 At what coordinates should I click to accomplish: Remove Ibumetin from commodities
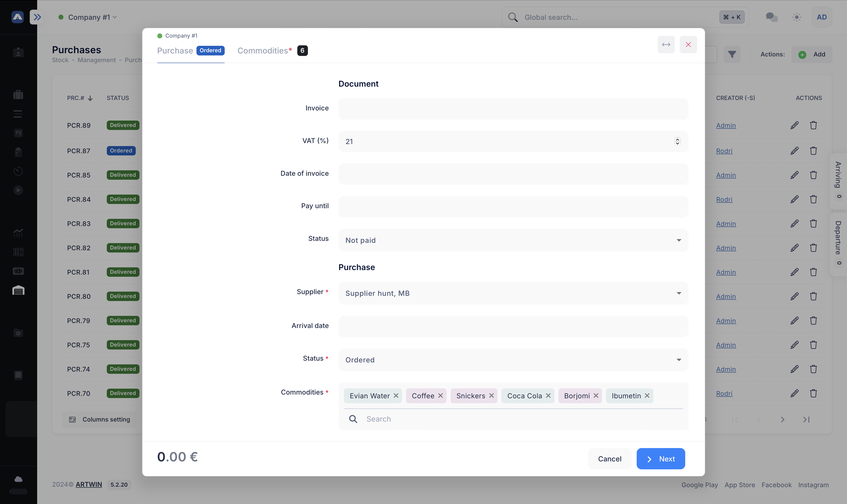(x=647, y=396)
